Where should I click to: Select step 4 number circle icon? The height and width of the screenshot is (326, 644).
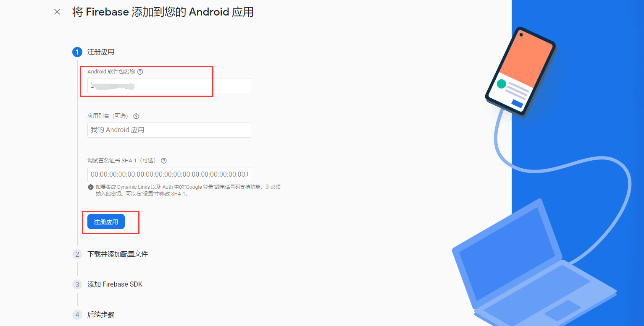[77, 315]
